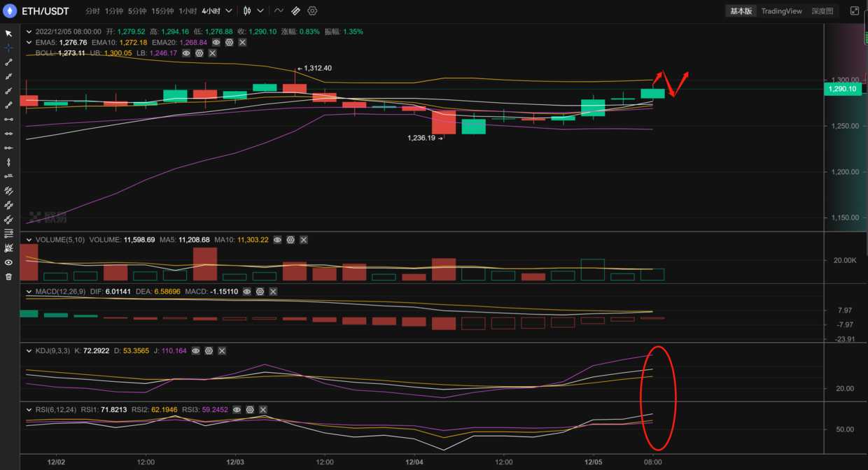Hide the VOLUME indicator via eye
The height and width of the screenshot is (470, 868).
[x=278, y=240]
